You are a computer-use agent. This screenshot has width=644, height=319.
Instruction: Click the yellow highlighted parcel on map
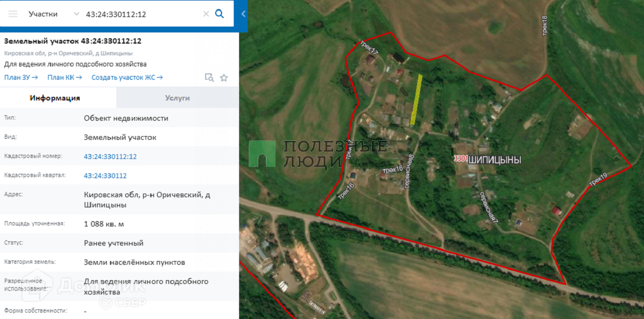click(417, 100)
